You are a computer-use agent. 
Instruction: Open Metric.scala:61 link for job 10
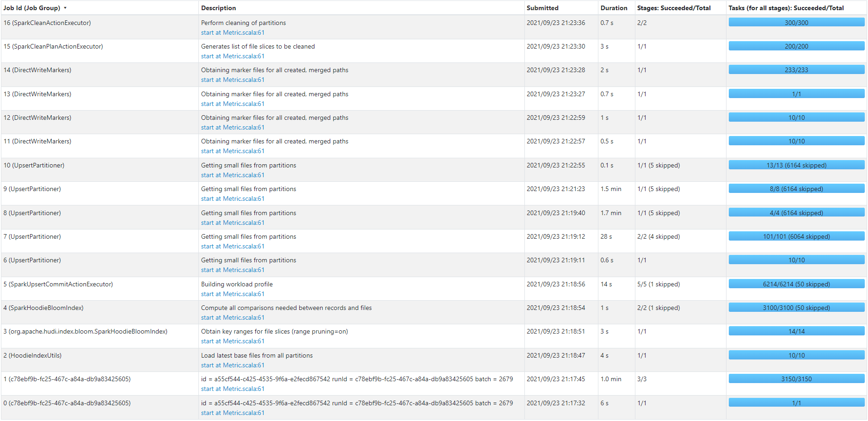click(x=233, y=175)
